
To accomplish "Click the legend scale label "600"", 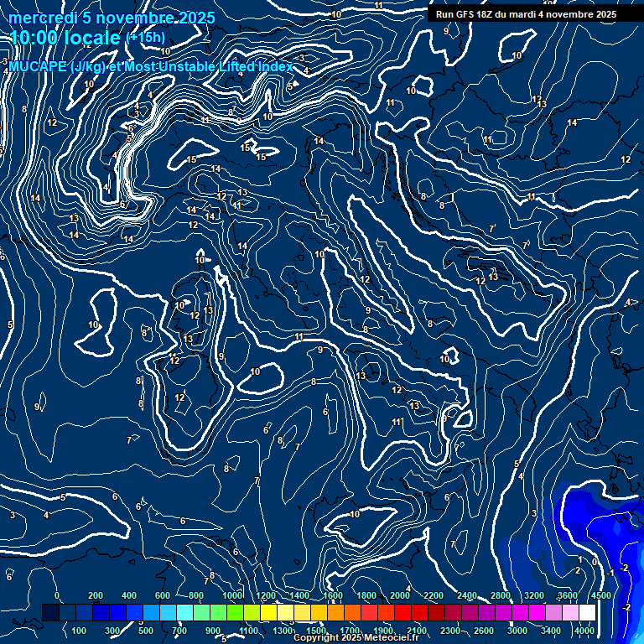I will 162,595.
